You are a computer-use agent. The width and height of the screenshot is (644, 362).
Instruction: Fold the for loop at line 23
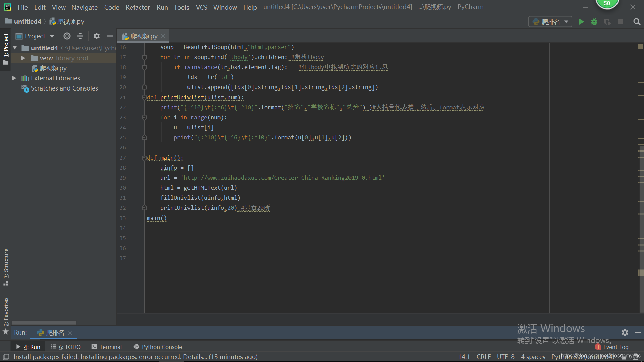point(144,118)
